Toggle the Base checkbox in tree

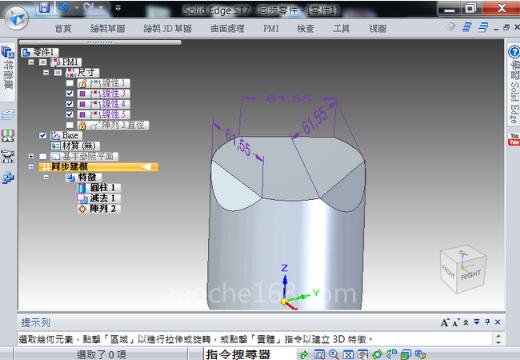[43, 135]
